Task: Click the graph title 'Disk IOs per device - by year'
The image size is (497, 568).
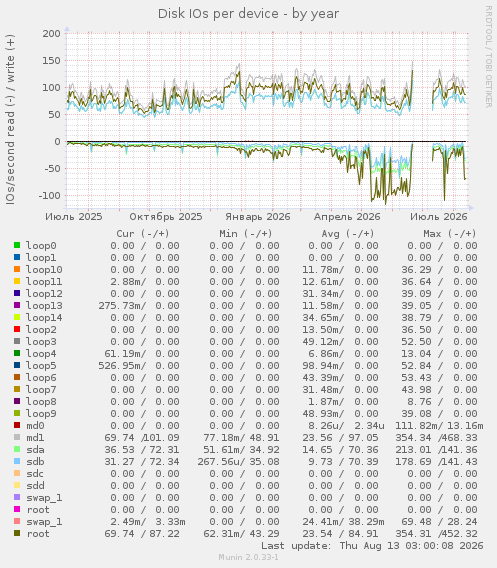Action: [248, 14]
